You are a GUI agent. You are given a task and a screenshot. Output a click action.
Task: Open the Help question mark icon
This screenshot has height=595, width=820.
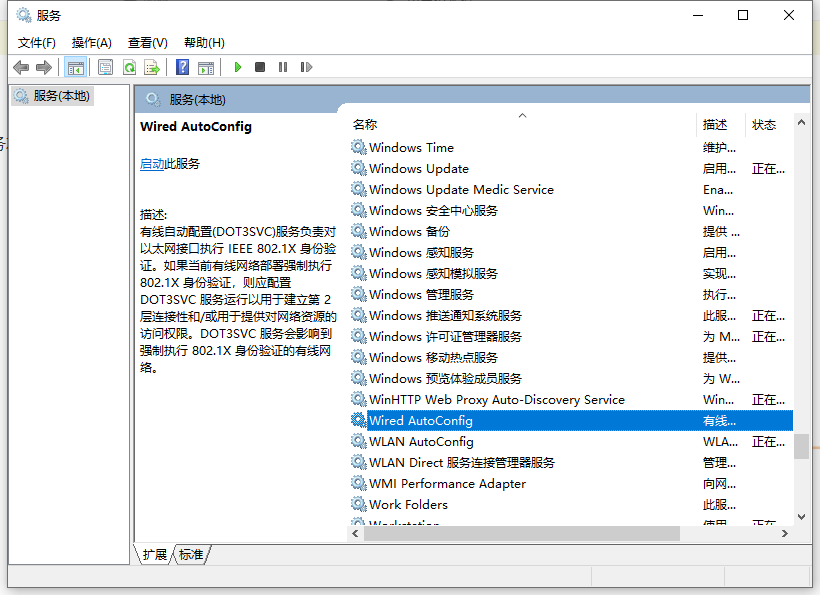[x=182, y=67]
